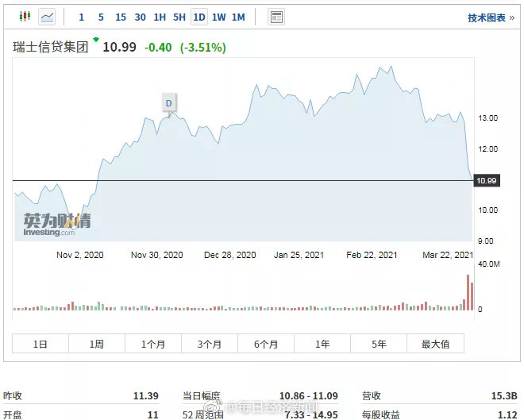This screenshot has width=524, height=420.
Task: Click the 13.00 price axis label
Action: (488, 118)
